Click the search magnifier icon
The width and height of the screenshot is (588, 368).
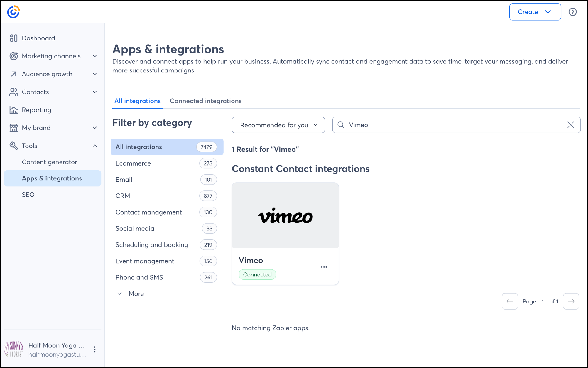(x=341, y=125)
